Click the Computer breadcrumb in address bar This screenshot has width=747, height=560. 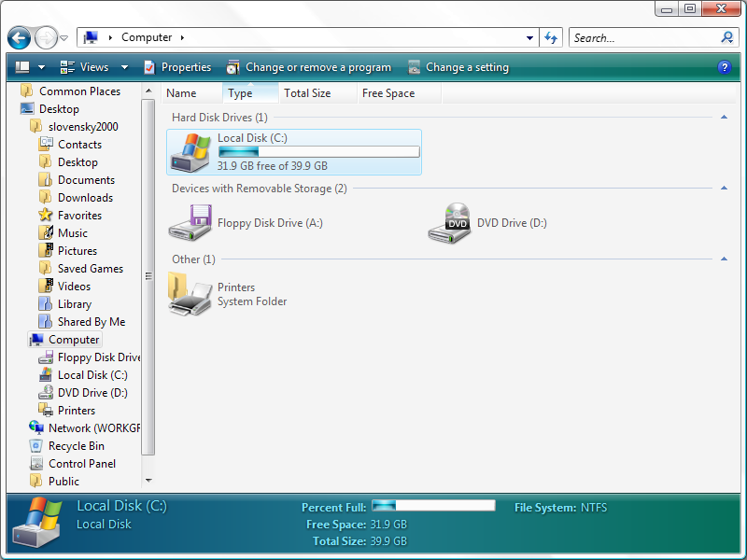pos(147,37)
